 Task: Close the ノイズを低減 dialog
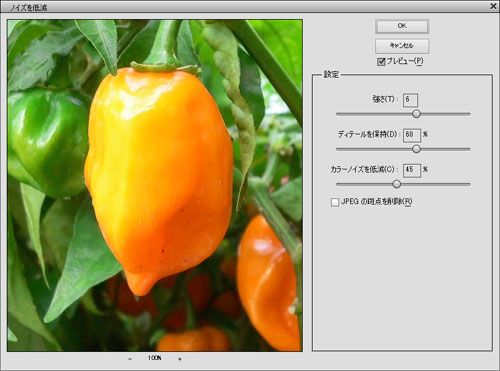click(x=493, y=6)
